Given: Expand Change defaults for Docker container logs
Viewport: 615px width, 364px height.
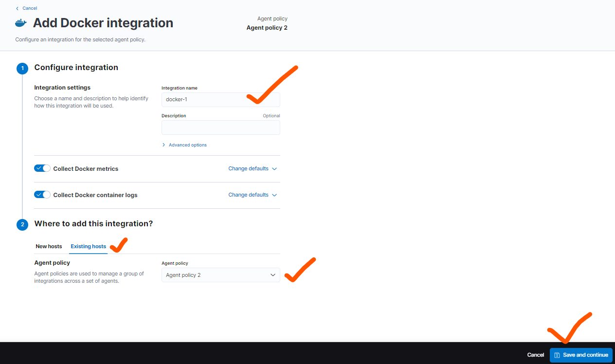Looking at the screenshot, I should tap(248, 195).
